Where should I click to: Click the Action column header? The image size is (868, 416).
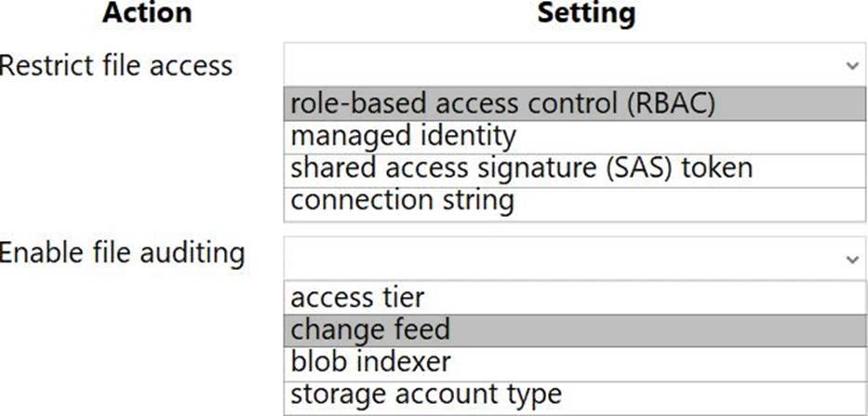point(147,13)
